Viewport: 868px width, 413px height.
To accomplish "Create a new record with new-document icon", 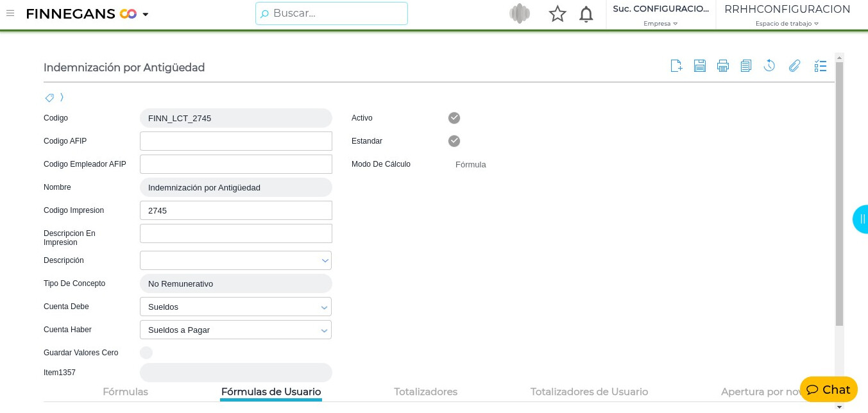I will 676,65.
